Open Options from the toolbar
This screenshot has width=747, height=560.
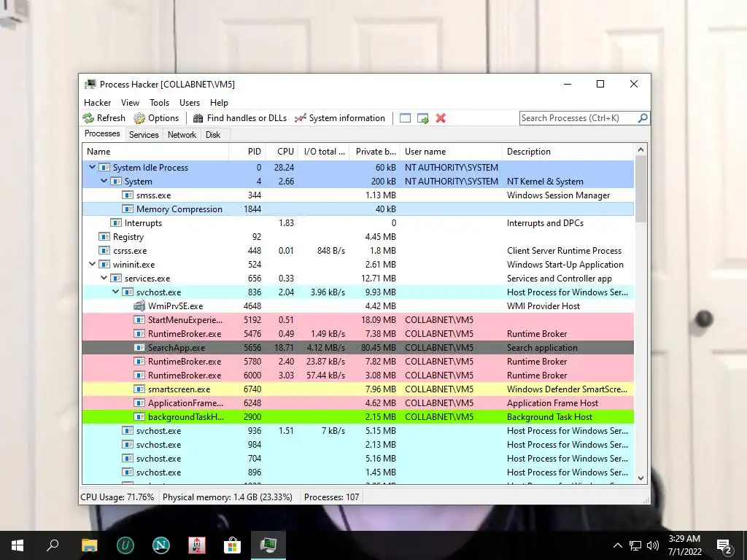156,118
